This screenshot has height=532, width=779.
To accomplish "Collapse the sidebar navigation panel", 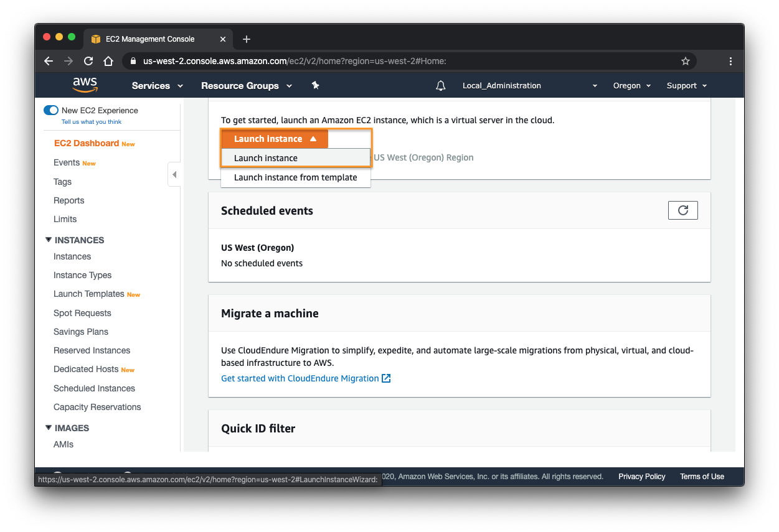I will point(174,175).
